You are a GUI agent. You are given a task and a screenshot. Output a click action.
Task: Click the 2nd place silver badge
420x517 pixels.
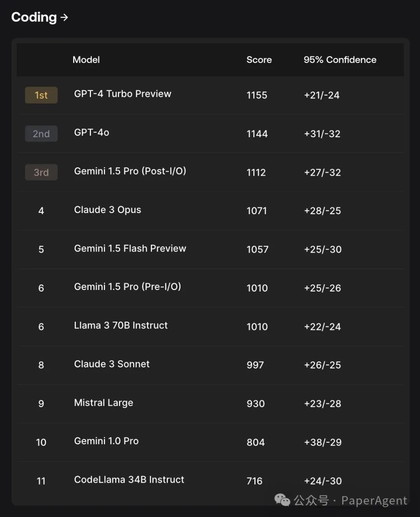pyautogui.click(x=41, y=134)
